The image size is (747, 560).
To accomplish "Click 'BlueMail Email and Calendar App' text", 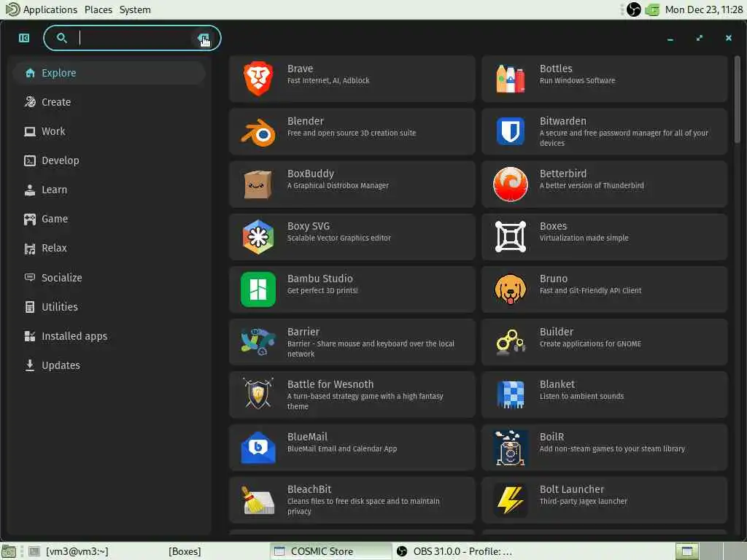I will click(341, 448).
